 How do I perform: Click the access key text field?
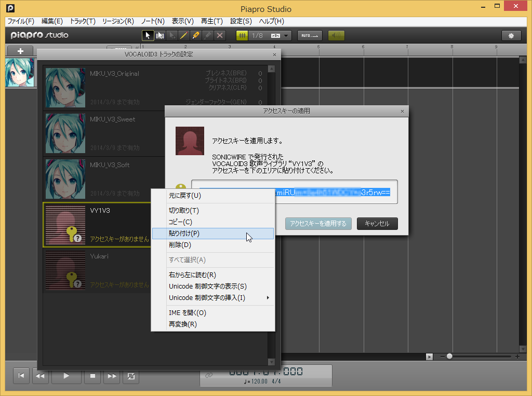[x=295, y=192]
